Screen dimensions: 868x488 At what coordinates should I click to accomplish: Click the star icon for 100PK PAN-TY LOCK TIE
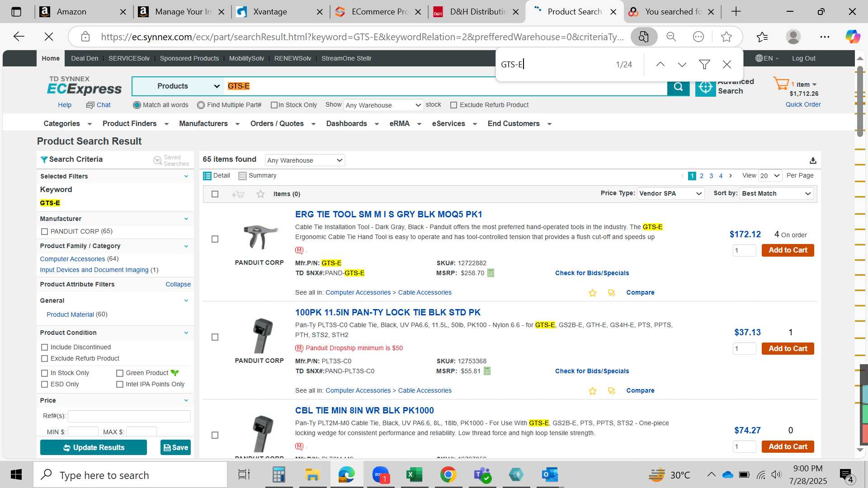[x=592, y=391]
